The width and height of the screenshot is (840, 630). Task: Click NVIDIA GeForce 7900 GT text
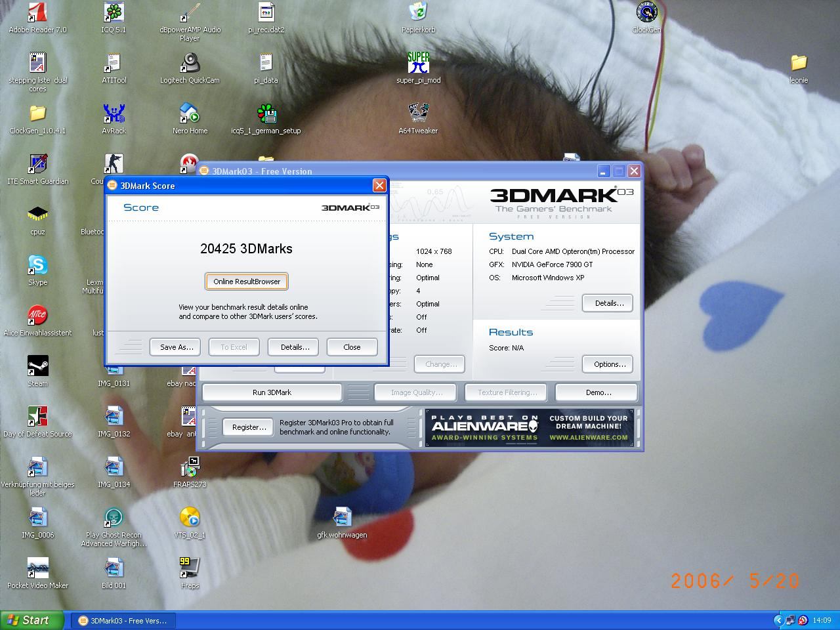point(552,264)
